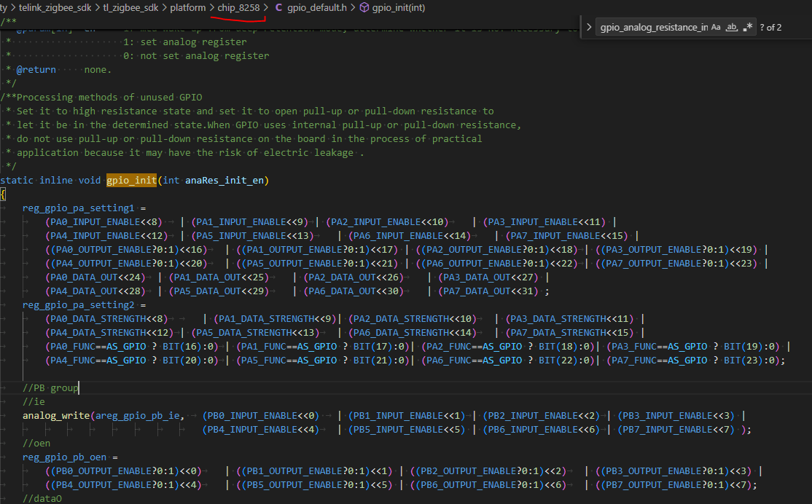Open platform breadcrumb folder
Image resolution: width=812 pixels, height=504 pixels.
point(187,8)
